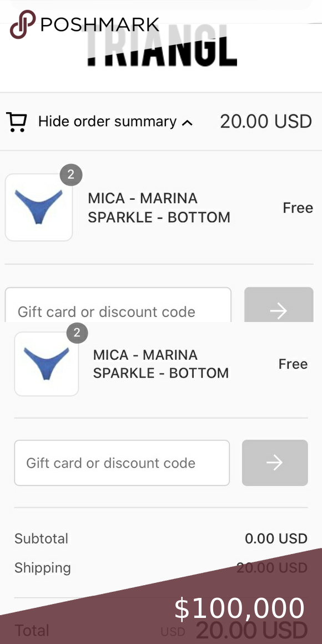
Task: Click the shopping cart icon
Action: [17, 122]
